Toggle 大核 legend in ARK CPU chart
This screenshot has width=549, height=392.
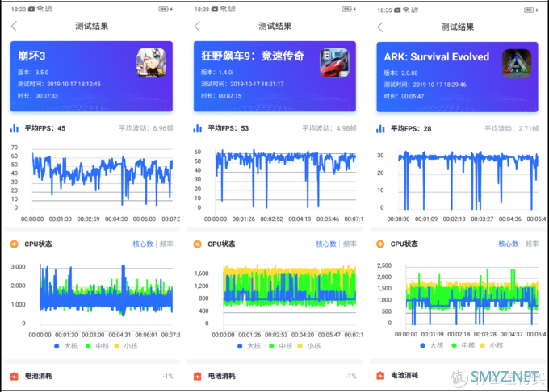(x=432, y=345)
